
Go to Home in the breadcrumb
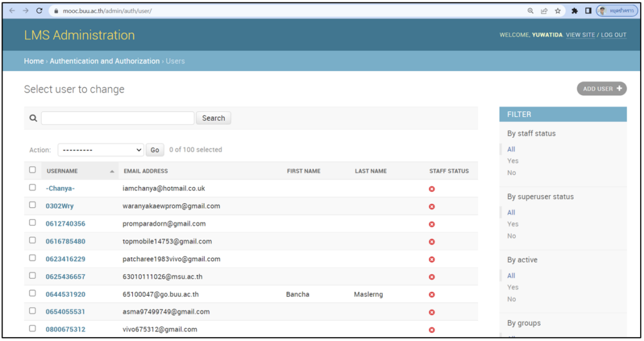pos(33,61)
